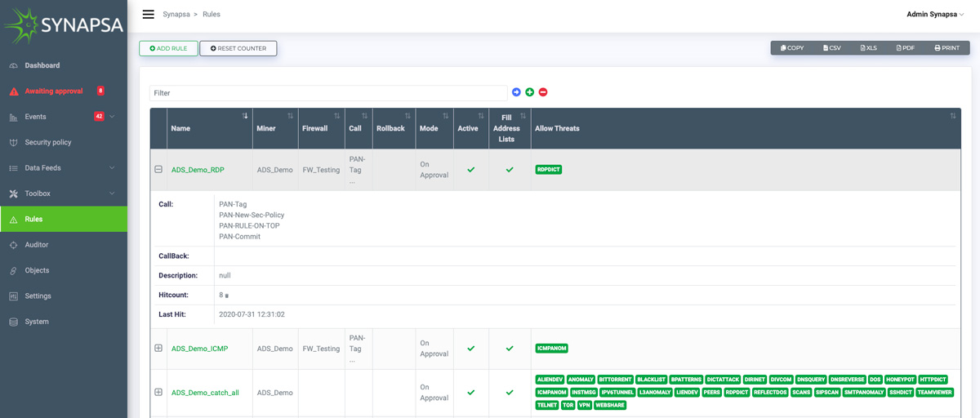Click the BITTORRENT threat tag
Image resolution: width=980 pixels, height=418 pixels.
tap(616, 380)
